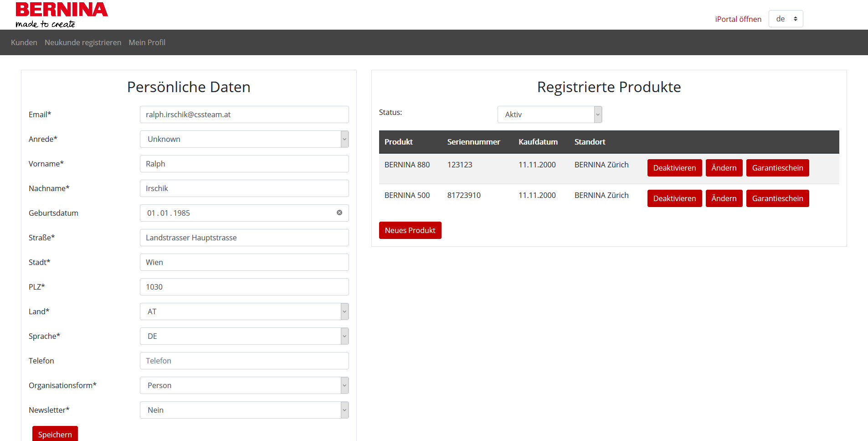Open the language selector showing de
This screenshot has width=868, height=441.
[786, 19]
